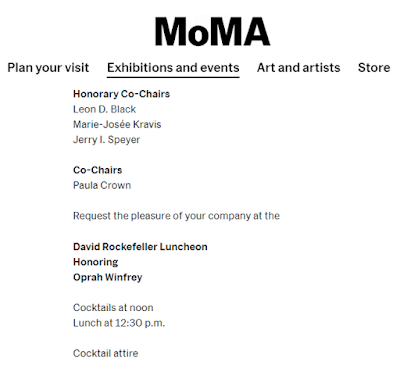Open Art and artists section

[298, 68]
